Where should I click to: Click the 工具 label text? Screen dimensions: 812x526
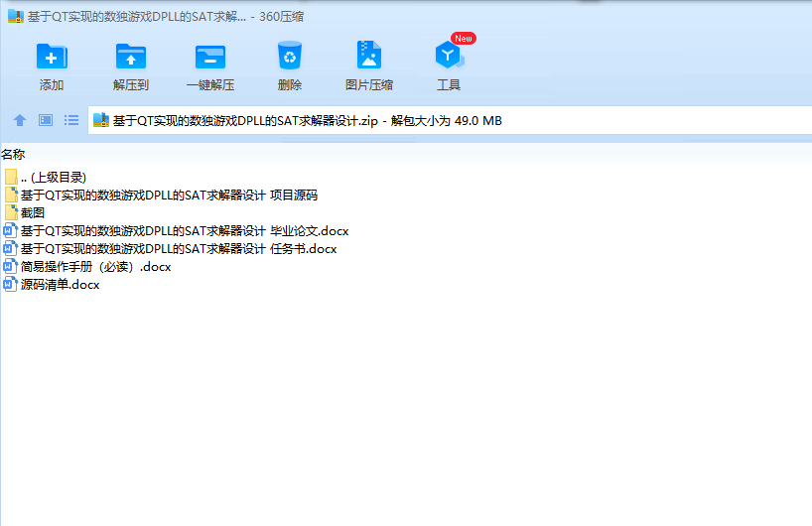(449, 85)
